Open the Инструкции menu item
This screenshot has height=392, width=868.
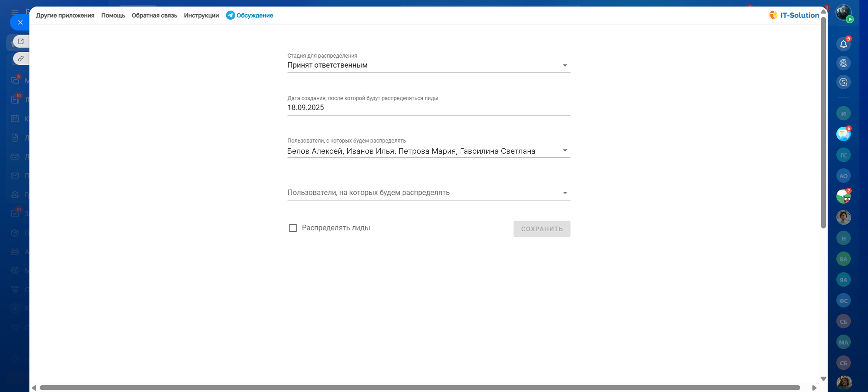click(x=201, y=16)
